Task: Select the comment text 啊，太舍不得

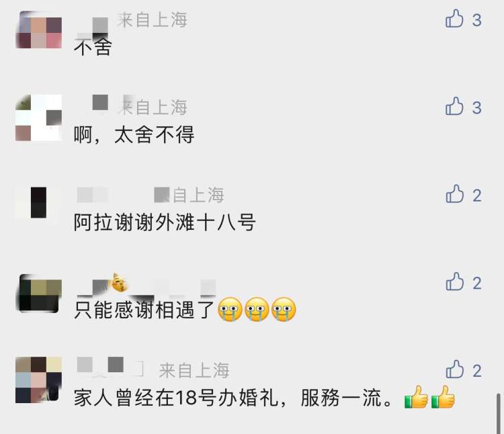Action: click(134, 134)
